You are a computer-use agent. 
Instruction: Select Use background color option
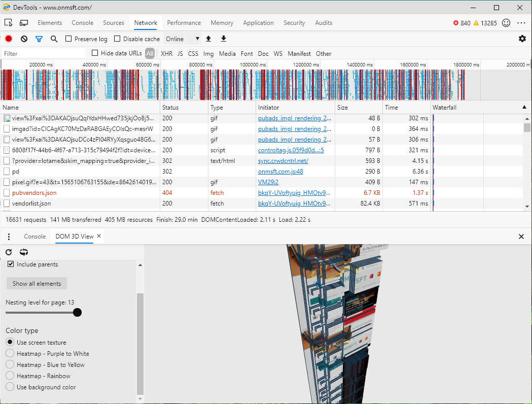point(10,387)
